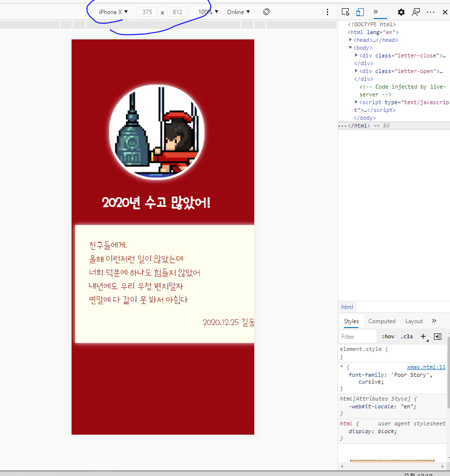Click the styles pane scroll left arrow
Image resolution: width=450 pixels, height=476 pixels.
(x=342, y=466)
